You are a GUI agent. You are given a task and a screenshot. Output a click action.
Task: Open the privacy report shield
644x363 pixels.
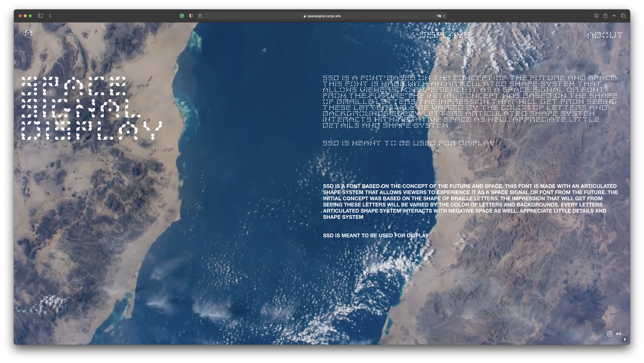(x=191, y=16)
